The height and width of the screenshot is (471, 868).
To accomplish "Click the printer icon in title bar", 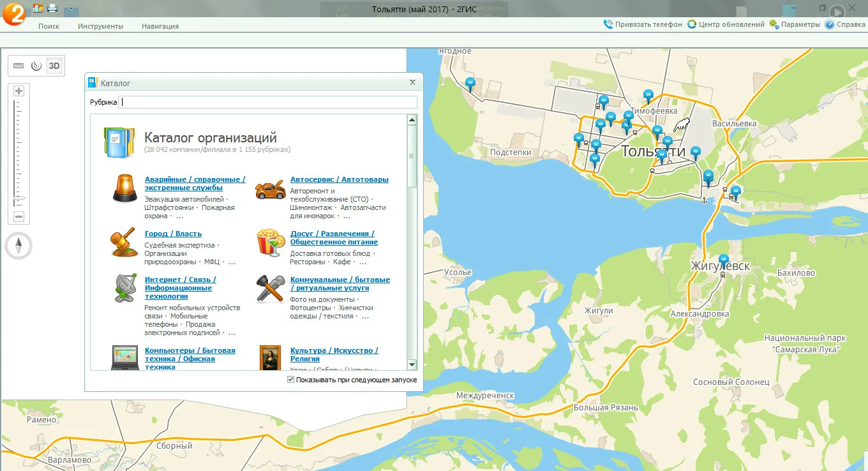I will click(x=52, y=8).
